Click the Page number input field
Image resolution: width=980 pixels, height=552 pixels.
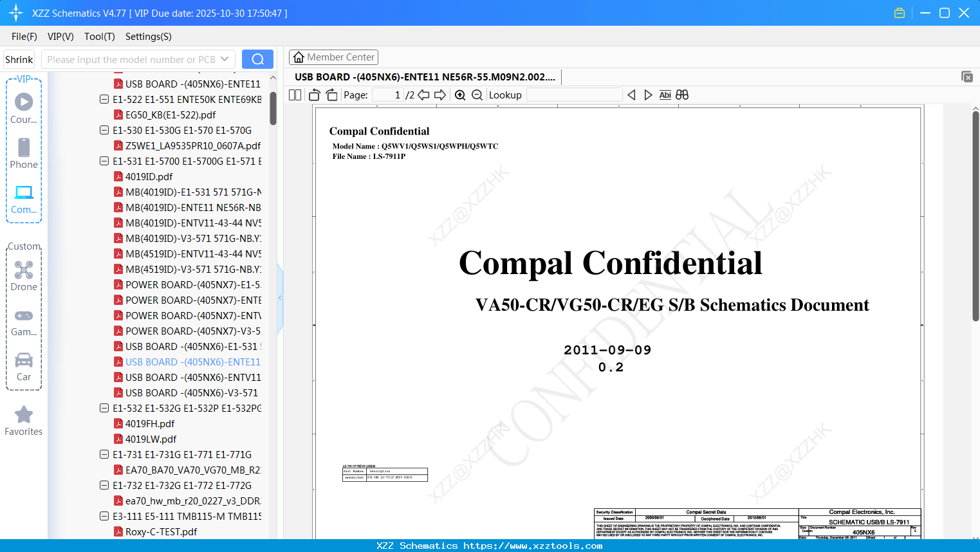(387, 95)
